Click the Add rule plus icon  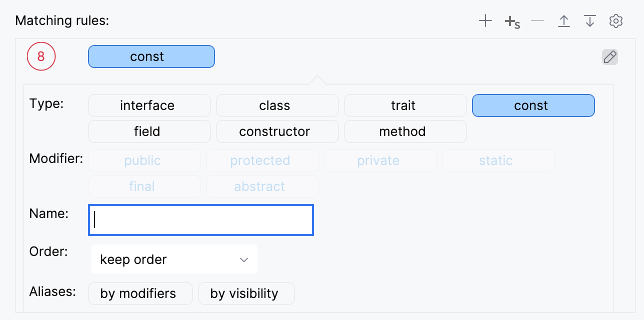(x=485, y=21)
